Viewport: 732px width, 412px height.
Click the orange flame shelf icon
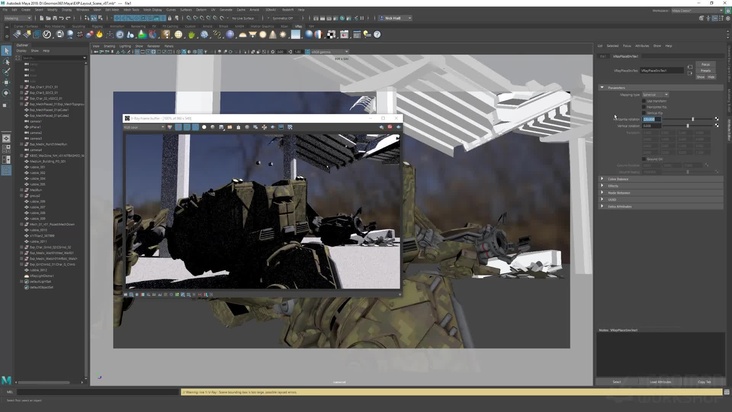[x=99, y=35]
